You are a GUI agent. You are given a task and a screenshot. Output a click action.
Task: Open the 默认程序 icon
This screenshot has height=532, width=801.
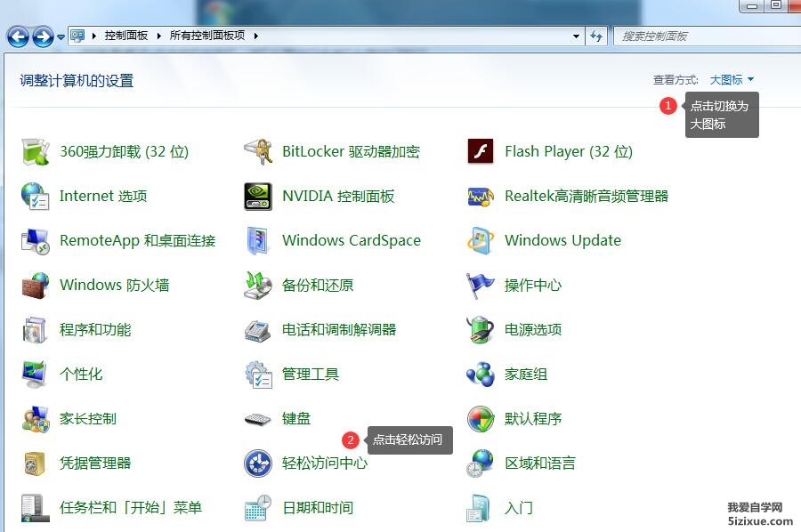pyautogui.click(x=481, y=419)
